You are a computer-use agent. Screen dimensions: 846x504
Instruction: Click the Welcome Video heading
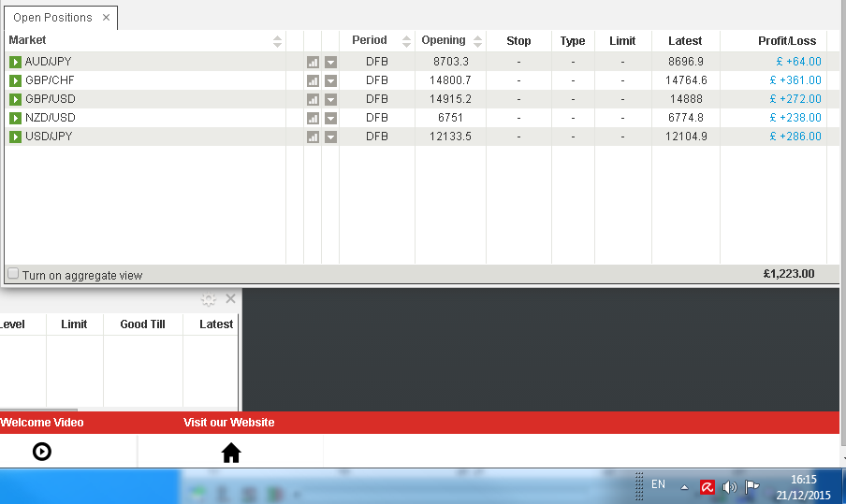tap(41, 423)
